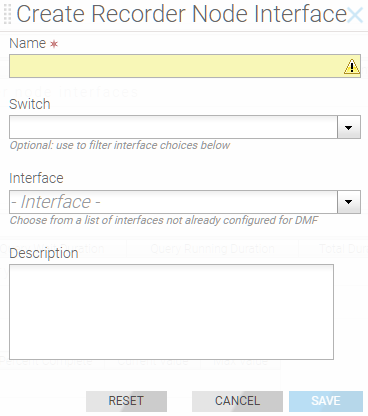This screenshot has width=368, height=416.
Task: Click the 'Choose from a list' hint text
Action: [164, 220]
